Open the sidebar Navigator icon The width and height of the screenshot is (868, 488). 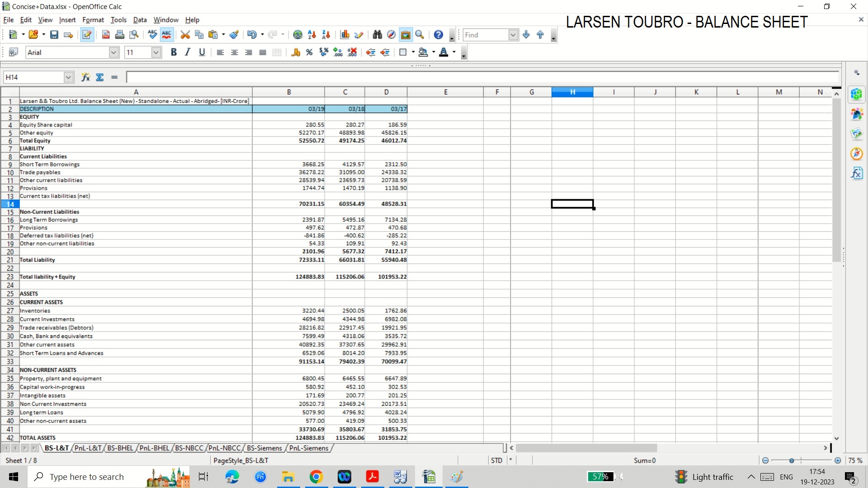click(x=856, y=154)
